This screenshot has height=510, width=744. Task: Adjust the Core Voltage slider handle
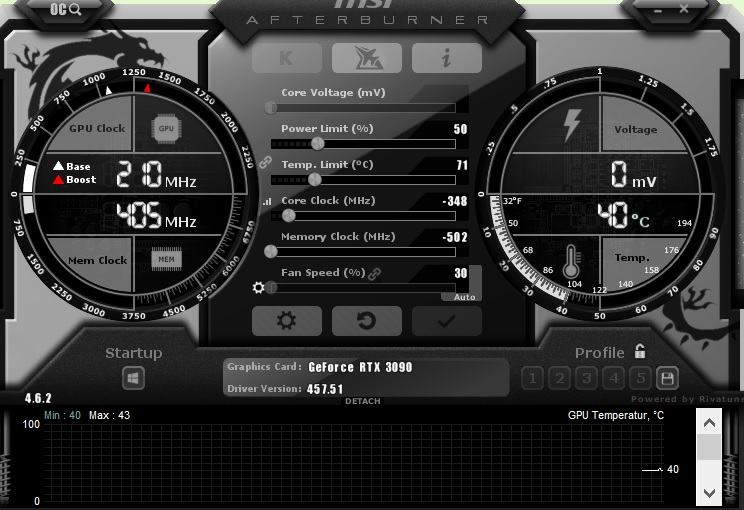pos(270,108)
